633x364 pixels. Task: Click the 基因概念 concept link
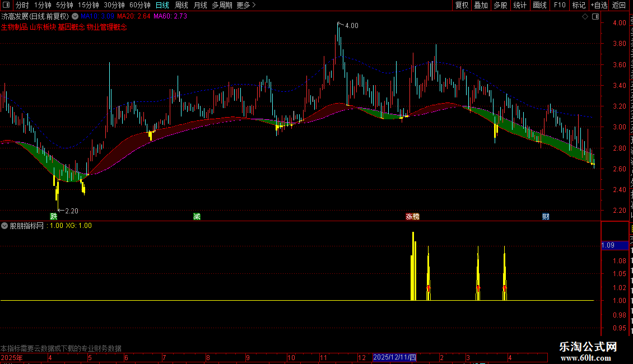click(71, 27)
